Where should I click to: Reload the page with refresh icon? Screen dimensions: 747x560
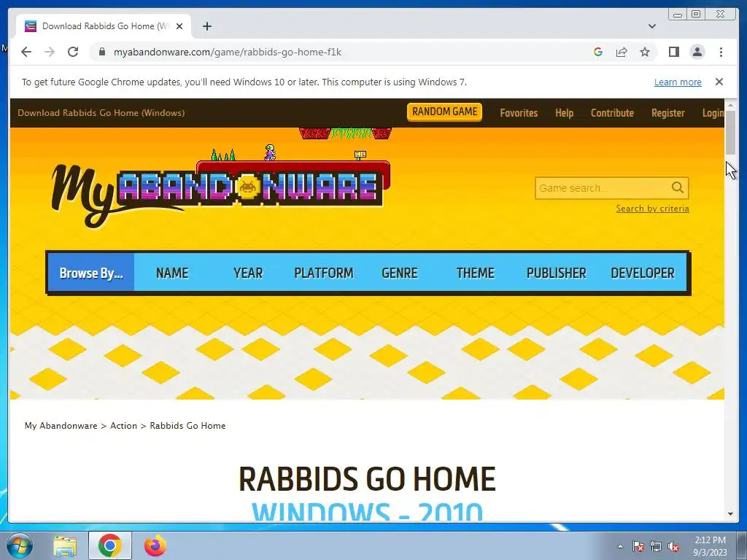[x=73, y=52]
